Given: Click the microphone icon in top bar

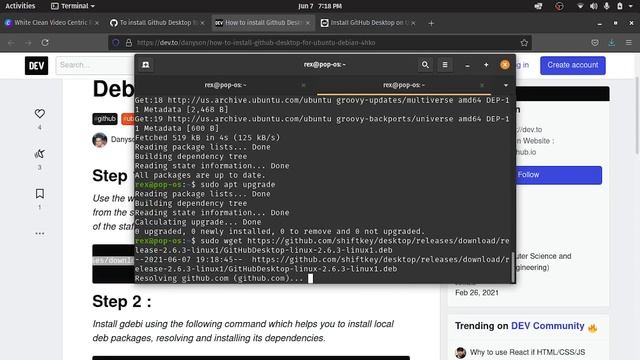Looking at the screenshot, I should (x=607, y=6).
